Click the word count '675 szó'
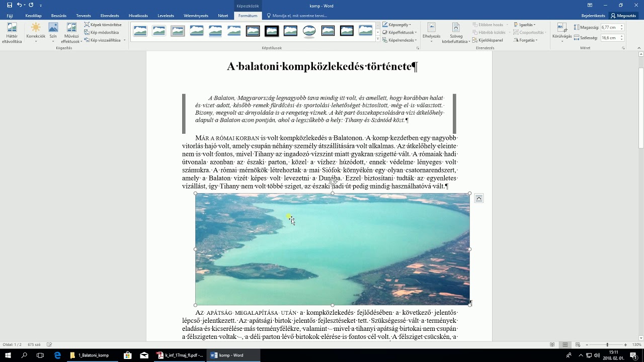This screenshot has width=644, height=362. pos(34,344)
